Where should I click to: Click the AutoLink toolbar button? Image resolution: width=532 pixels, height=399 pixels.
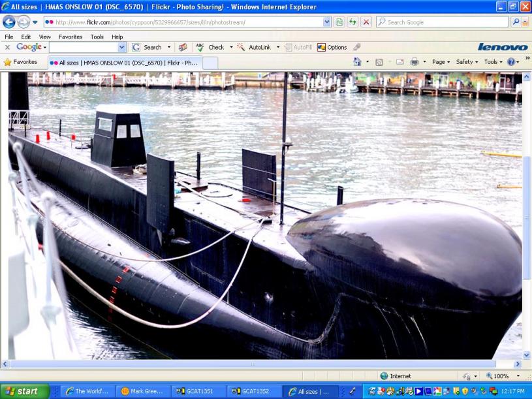coord(254,47)
